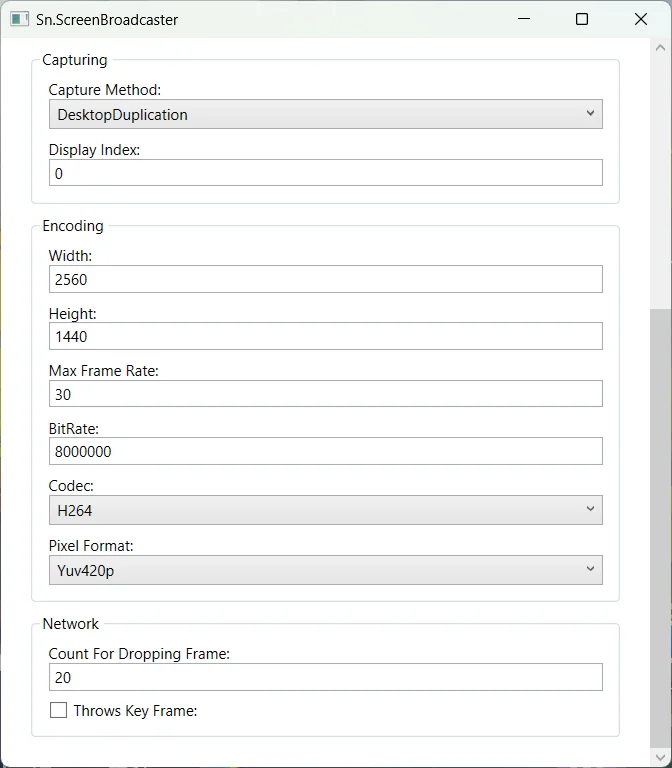Image resolution: width=672 pixels, height=768 pixels.
Task: Click the Codec: label
Action: (x=71, y=486)
